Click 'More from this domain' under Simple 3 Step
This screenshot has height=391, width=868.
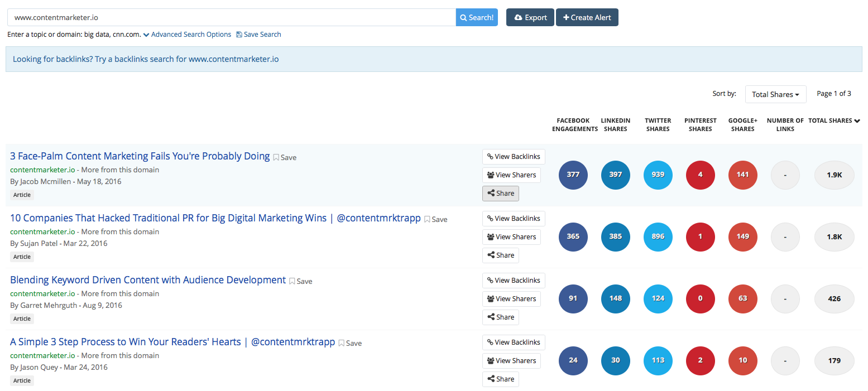coord(120,355)
